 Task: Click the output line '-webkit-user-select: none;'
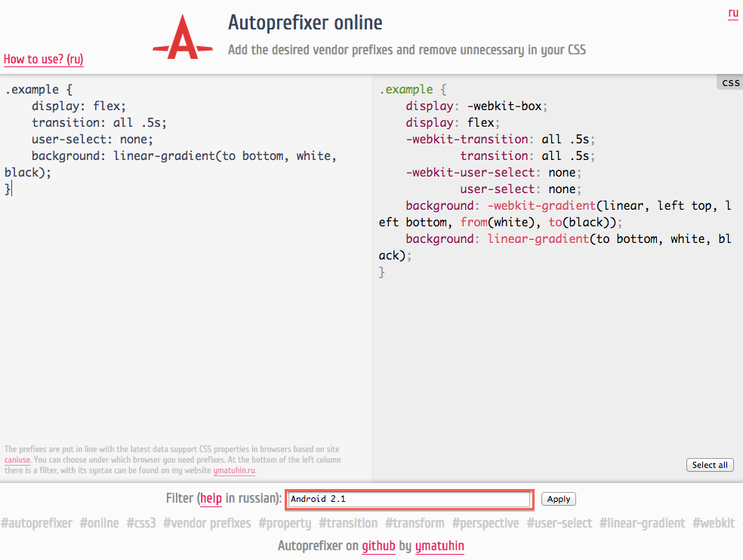coord(493,173)
